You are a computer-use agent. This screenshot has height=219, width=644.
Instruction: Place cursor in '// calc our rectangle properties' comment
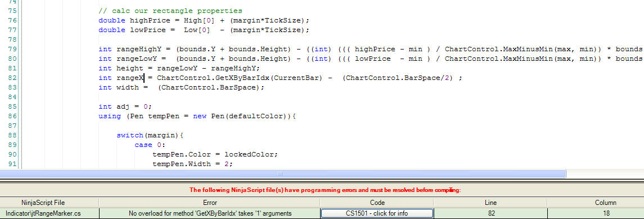tap(170, 11)
